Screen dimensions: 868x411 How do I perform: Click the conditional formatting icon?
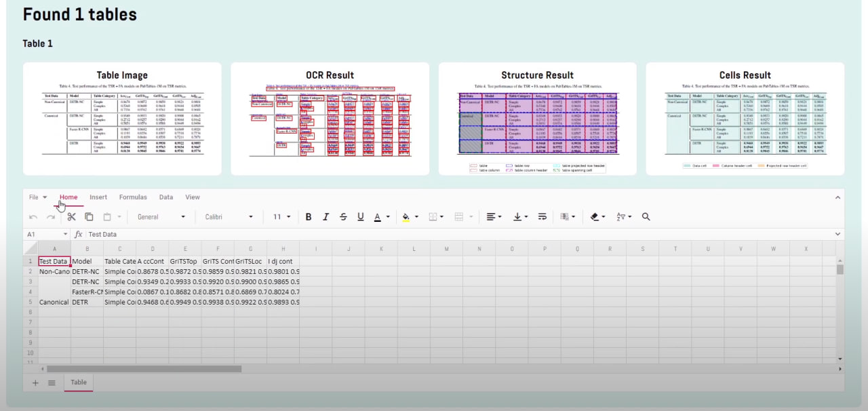(x=564, y=217)
